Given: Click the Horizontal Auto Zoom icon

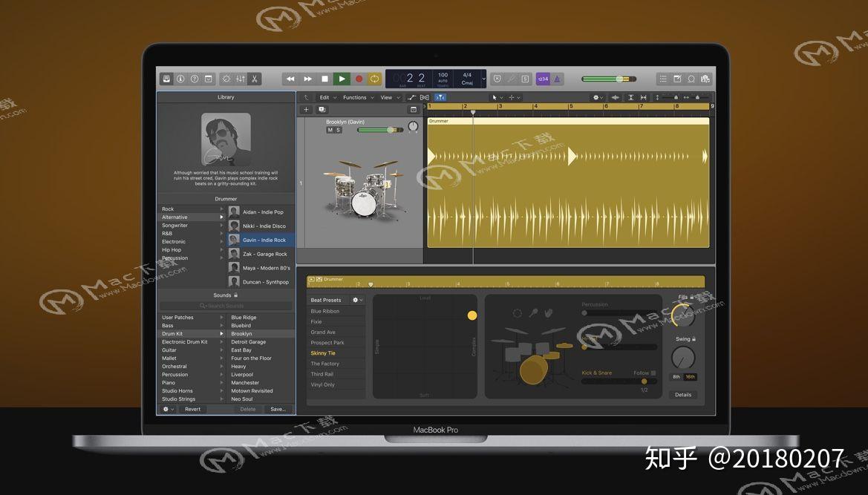Looking at the screenshot, I should (643, 97).
